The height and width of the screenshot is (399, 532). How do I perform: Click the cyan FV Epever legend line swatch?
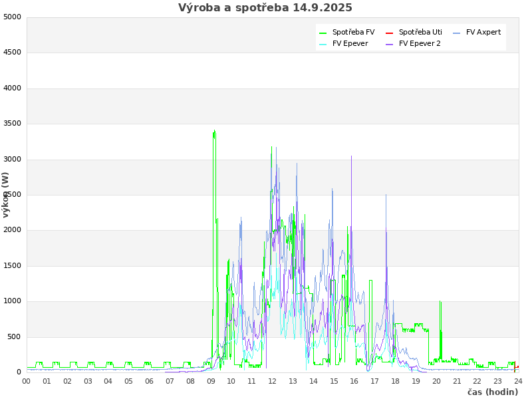[323, 45]
